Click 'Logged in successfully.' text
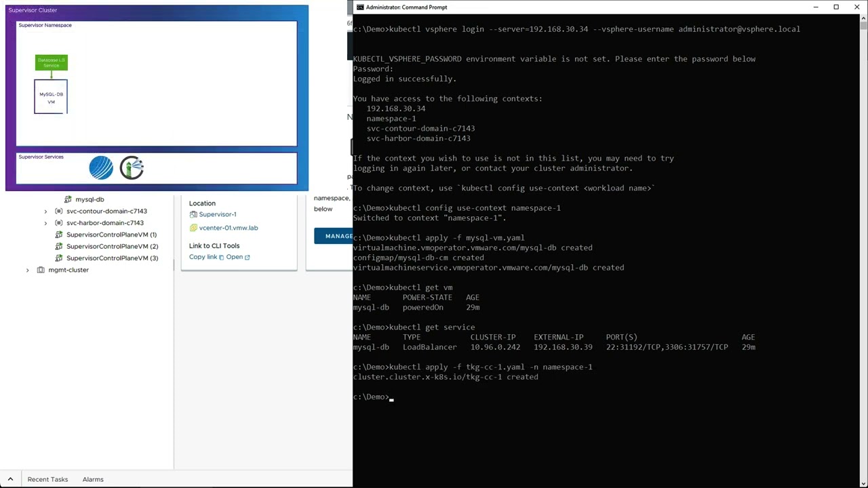The width and height of the screenshot is (868, 488). point(405,79)
